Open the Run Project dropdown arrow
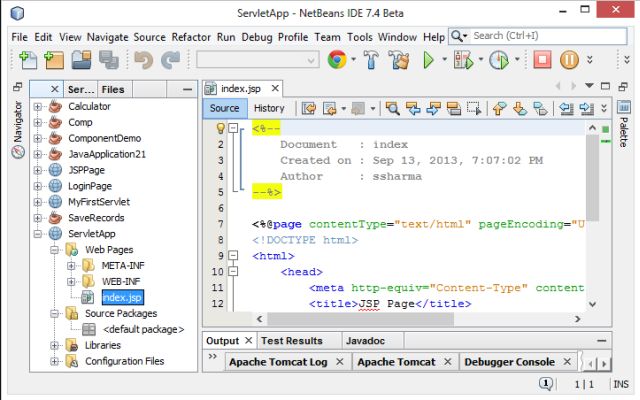Viewport: 640px width, 400px height. tap(444, 60)
